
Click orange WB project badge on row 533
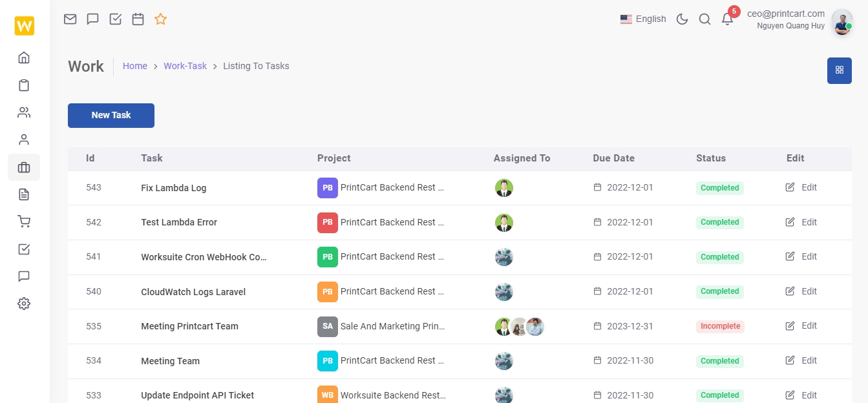tap(328, 395)
